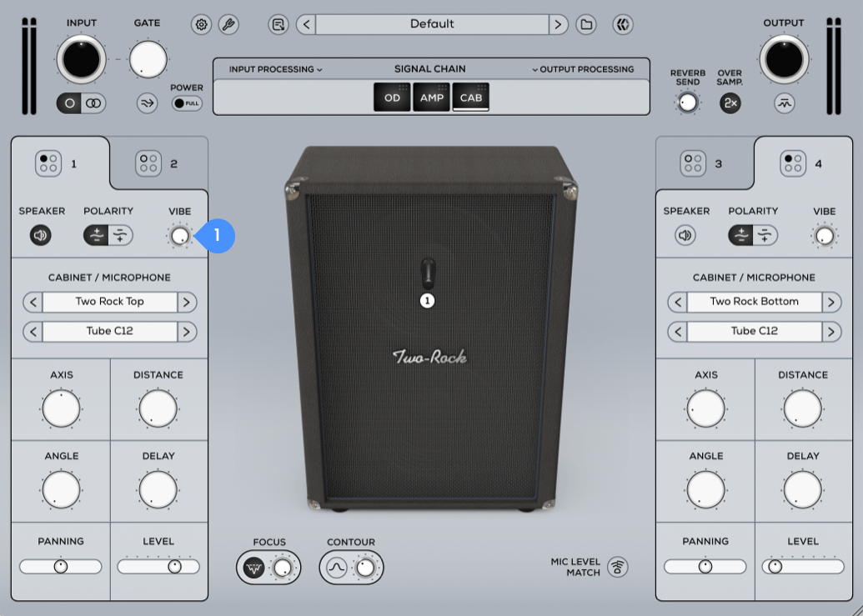The image size is (863, 616).
Task: Switch to mic tab 4
Action: [x=804, y=163]
